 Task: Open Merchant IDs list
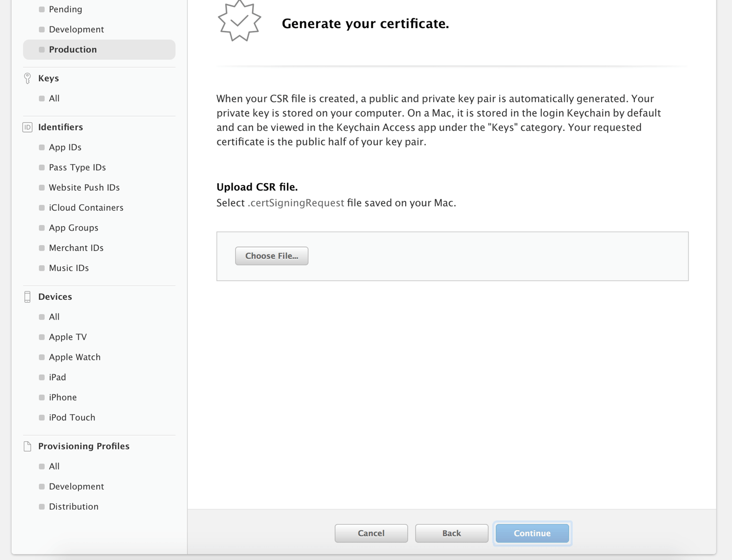(x=76, y=248)
